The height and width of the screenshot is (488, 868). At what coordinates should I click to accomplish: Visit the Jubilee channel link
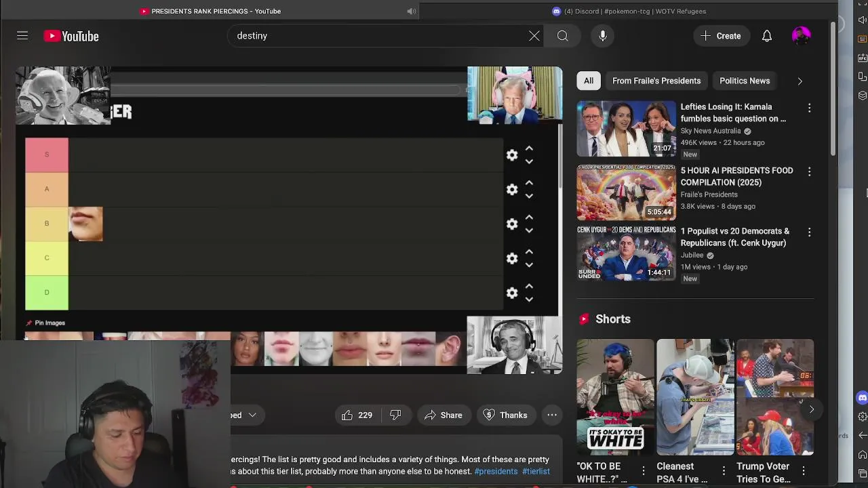692,256
